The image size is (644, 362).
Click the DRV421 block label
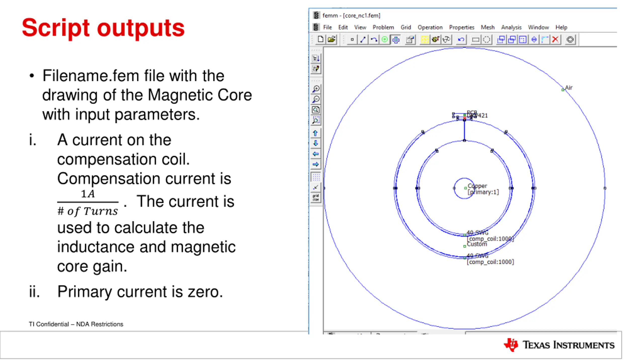click(x=477, y=115)
